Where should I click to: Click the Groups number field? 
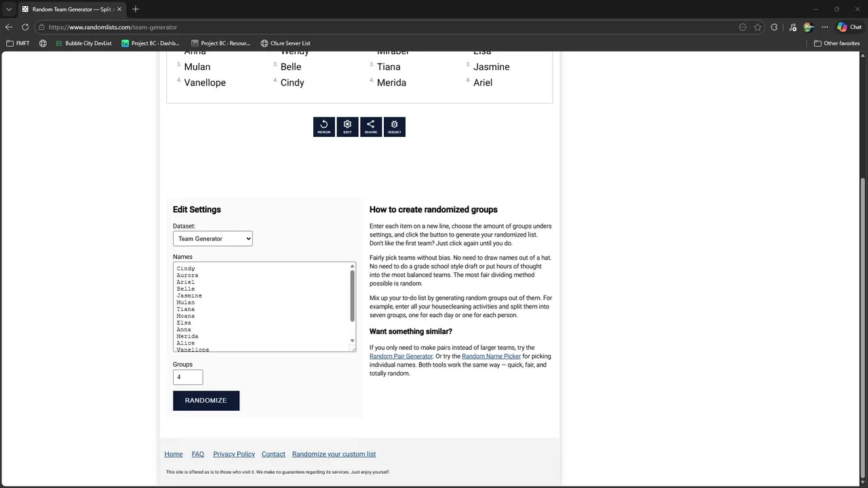tap(188, 377)
